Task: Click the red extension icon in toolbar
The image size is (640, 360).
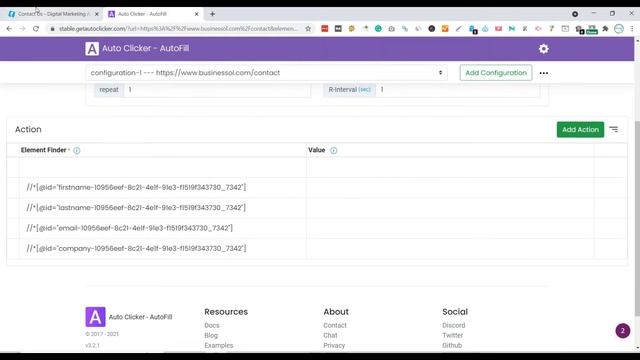Action: pyautogui.click(x=324, y=29)
